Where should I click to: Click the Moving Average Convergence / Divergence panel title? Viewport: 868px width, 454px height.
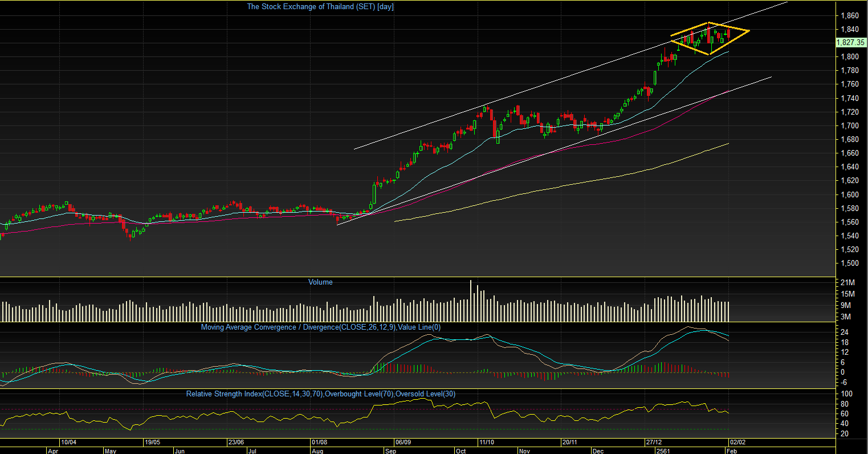(x=321, y=327)
